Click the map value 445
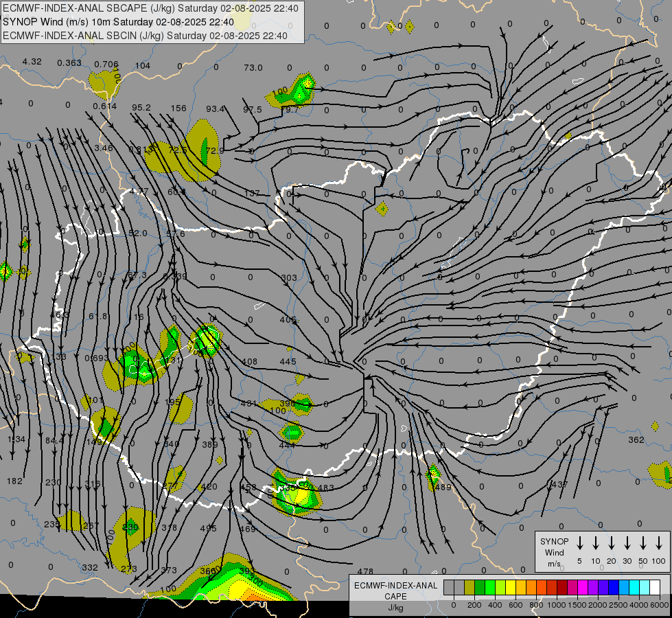The image size is (672, 618). click(x=288, y=362)
